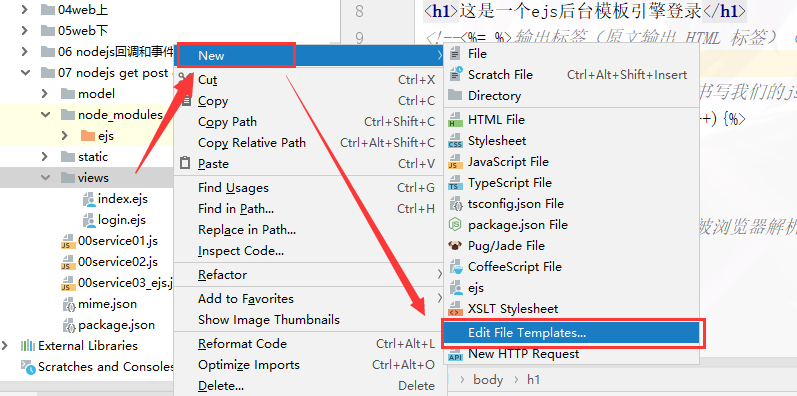Choose Show Image Thumbnails
The height and width of the screenshot is (396, 797).
(310, 320)
